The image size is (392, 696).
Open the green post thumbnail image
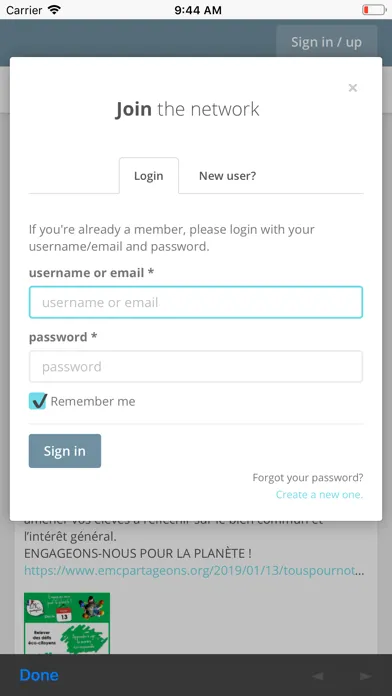(x=67, y=623)
